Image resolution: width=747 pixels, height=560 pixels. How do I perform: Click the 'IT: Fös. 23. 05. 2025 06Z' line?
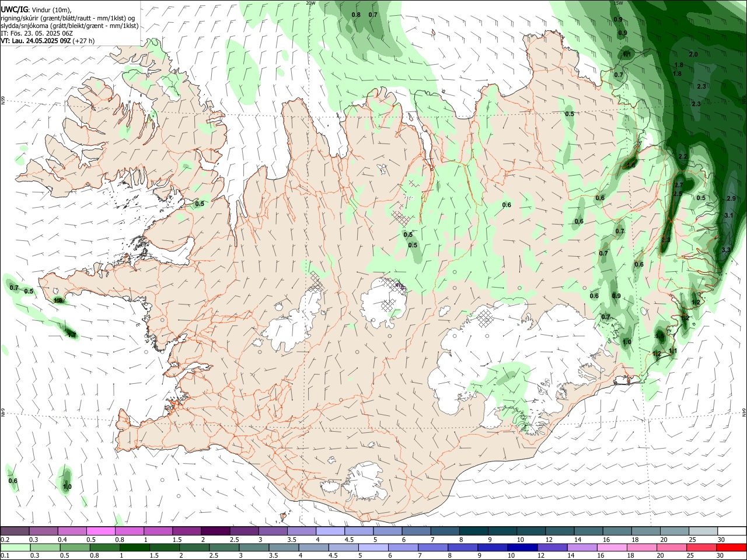tap(36, 33)
